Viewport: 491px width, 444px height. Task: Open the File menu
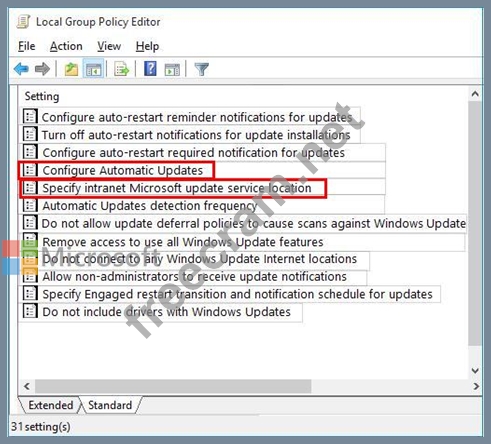coord(27,46)
